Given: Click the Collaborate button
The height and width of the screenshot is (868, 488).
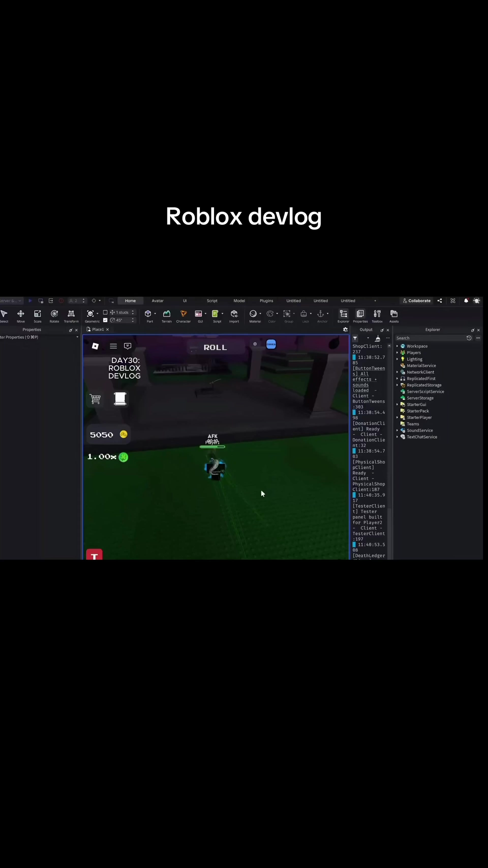Looking at the screenshot, I should [x=416, y=300].
